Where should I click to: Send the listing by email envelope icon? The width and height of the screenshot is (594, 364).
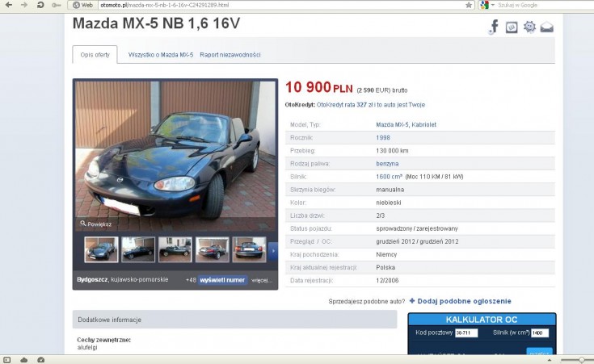(x=546, y=27)
